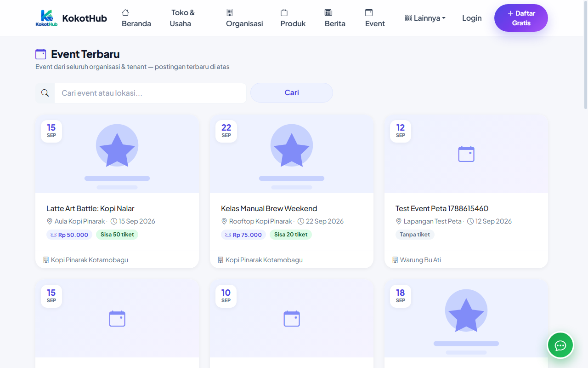The image size is (588, 368).
Task: Click the Rp 50.000 price badge
Action: pyautogui.click(x=69, y=235)
